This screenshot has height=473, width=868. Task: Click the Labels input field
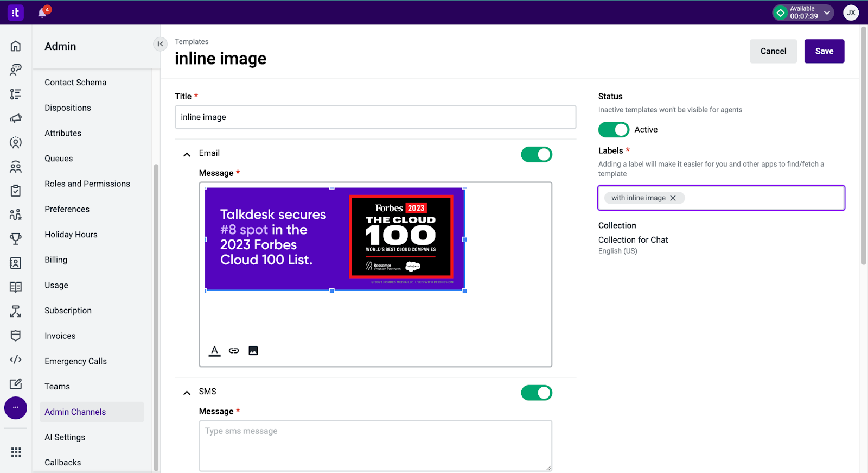tap(721, 198)
